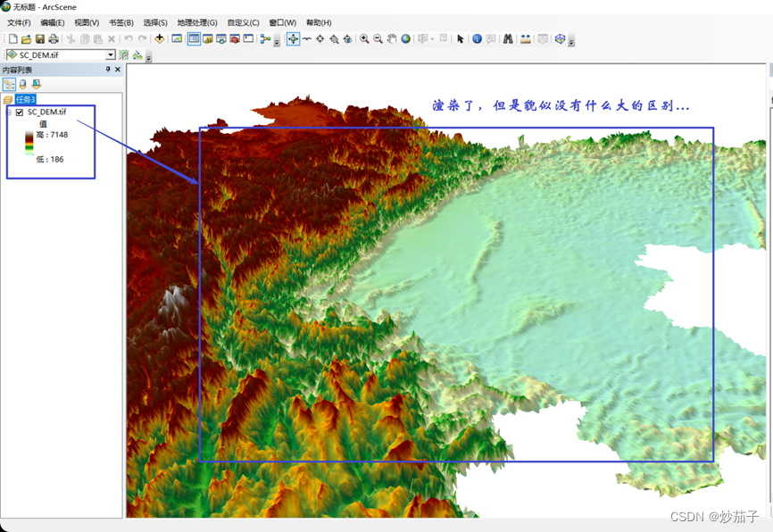Image resolution: width=773 pixels, height=532 pixels.
Task: Pin the 内容列表 panel
Action: [x=108, y=70]
